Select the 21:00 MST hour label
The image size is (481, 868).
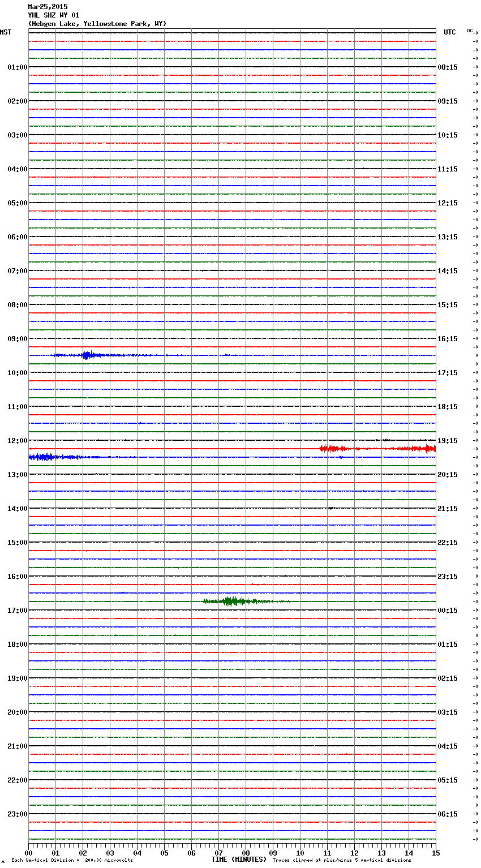coord(18,746)
